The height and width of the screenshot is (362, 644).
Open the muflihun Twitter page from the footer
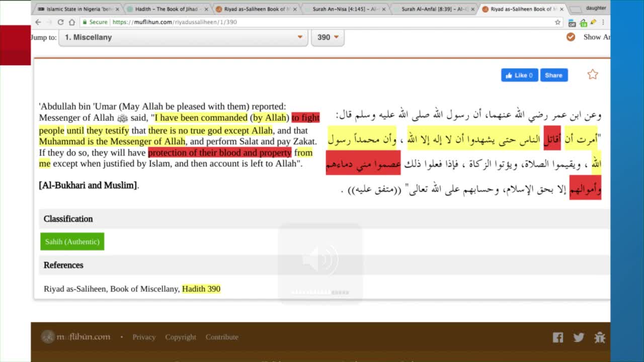point(579,337)
